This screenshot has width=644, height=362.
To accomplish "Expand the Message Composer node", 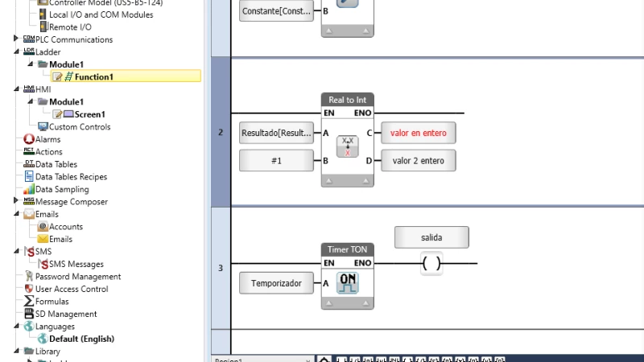I will pyautogui.click(x=18, y=201).
